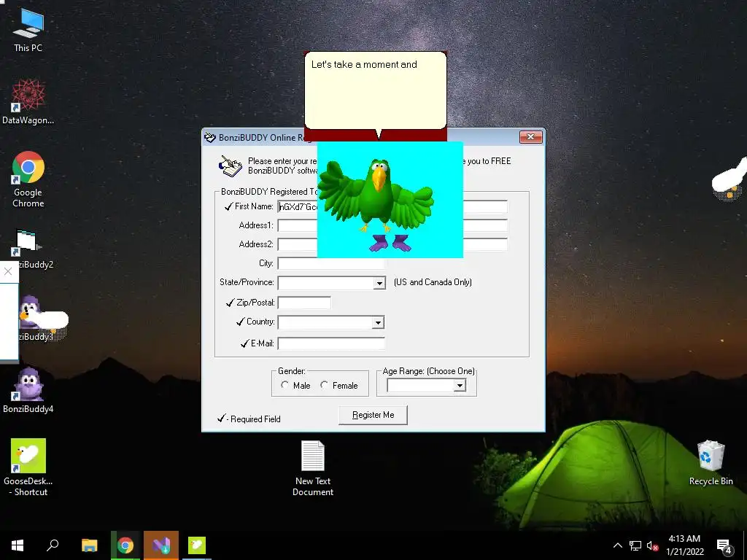
Task: Switch to Chrome in the taskbar
Action: (125, 545)
